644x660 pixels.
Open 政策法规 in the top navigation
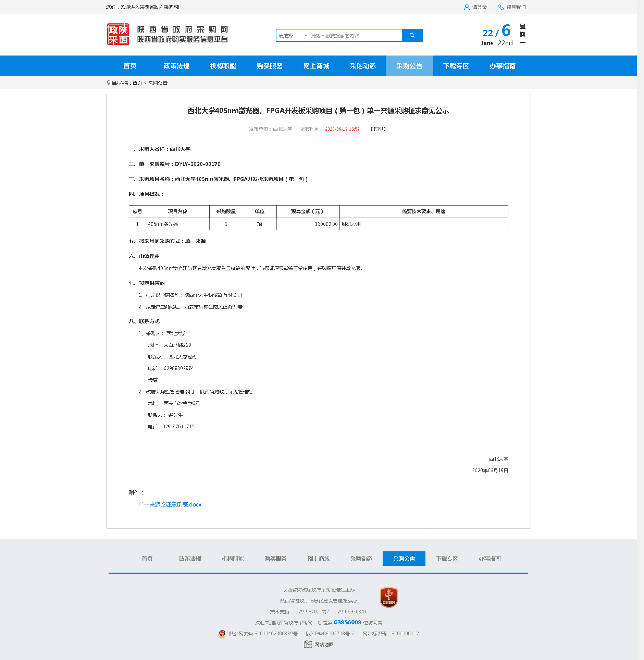pyautogui.click(x=176, y=66)
